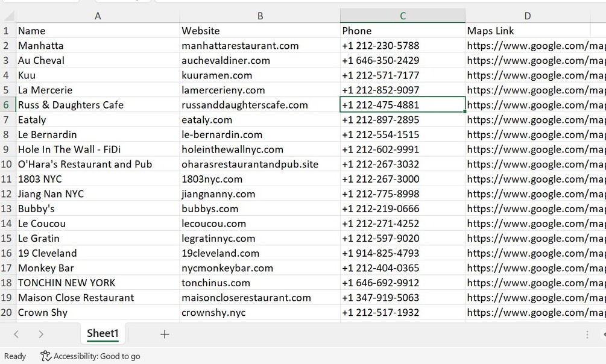Click the kuuramen.com cell
606x364 pixels.
[x=260, y=75]
